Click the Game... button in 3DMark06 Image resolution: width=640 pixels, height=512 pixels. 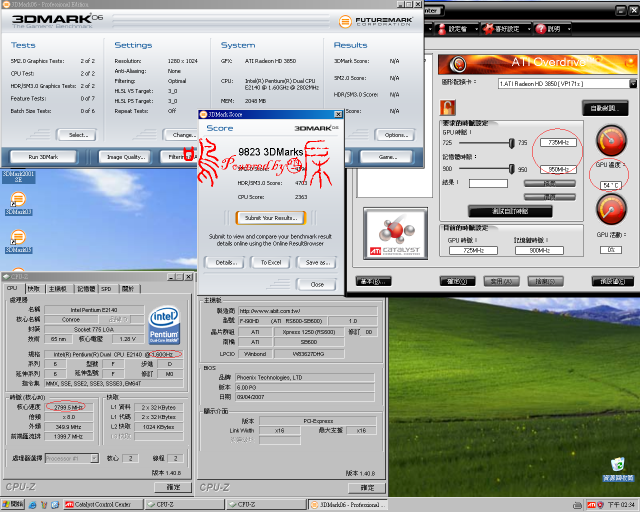pyautogui.click(x=387, y=157)
